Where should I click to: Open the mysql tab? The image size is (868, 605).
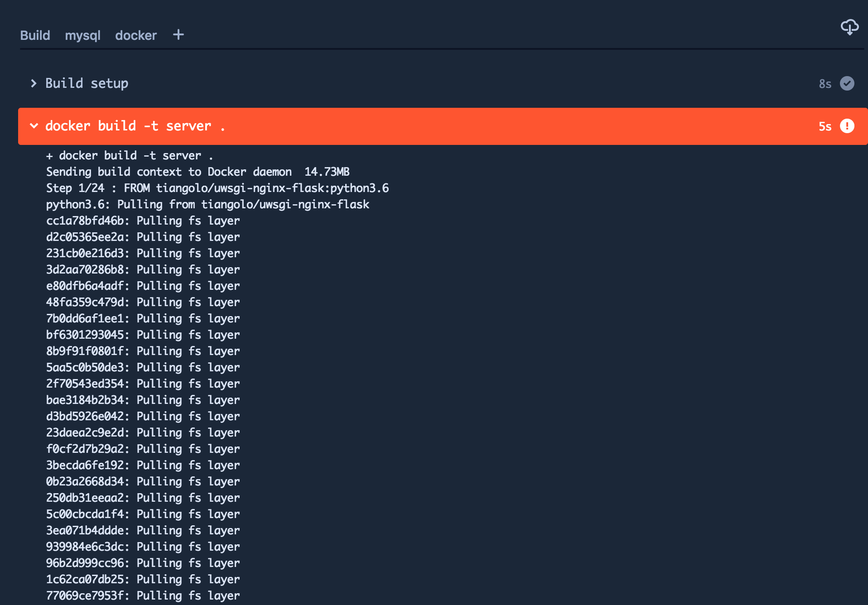82,35
